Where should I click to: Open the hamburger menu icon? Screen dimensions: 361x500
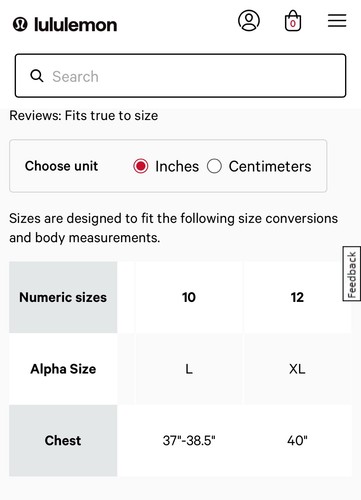(337, 21)
